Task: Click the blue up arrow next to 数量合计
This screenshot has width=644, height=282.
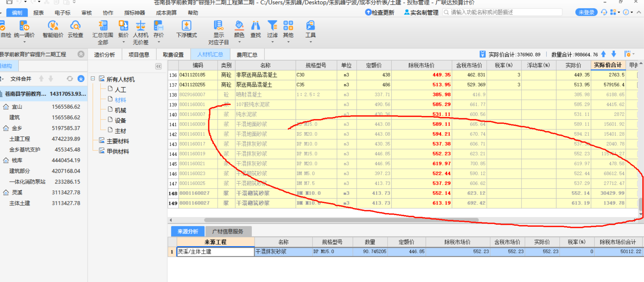Action: (x=603, y=54)
